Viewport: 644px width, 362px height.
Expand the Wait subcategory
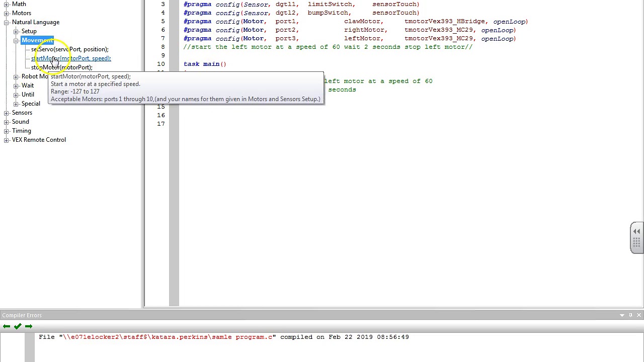point(16,85)
